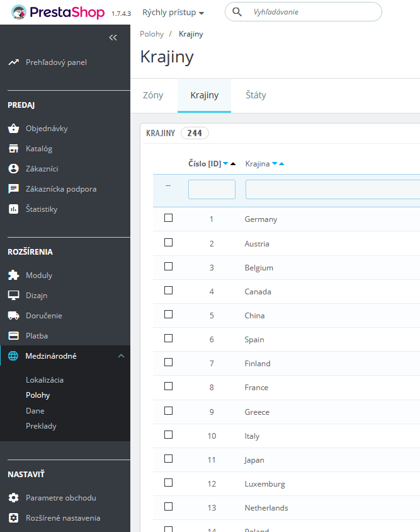Sort Krajina column ascending arrow
Image resolution: width=420 pixels, height=532 pixels.
[281, 163]
